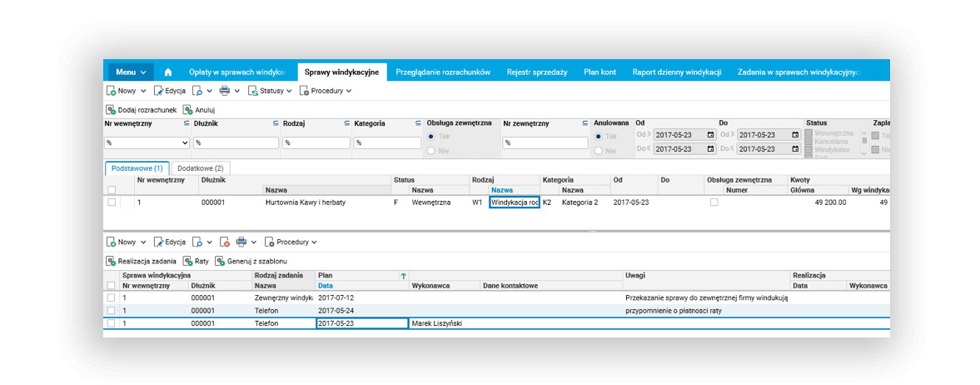The width and height of the screenshot is (980, 385).
Task: Click filter operator icon next to Nr zewnętrzny
Action: 585,124
